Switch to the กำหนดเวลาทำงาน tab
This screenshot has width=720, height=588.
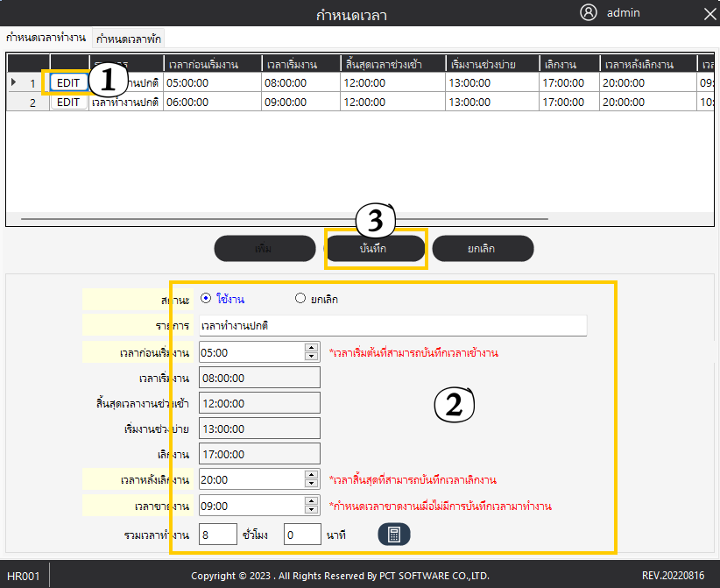[x=46, y=38]
